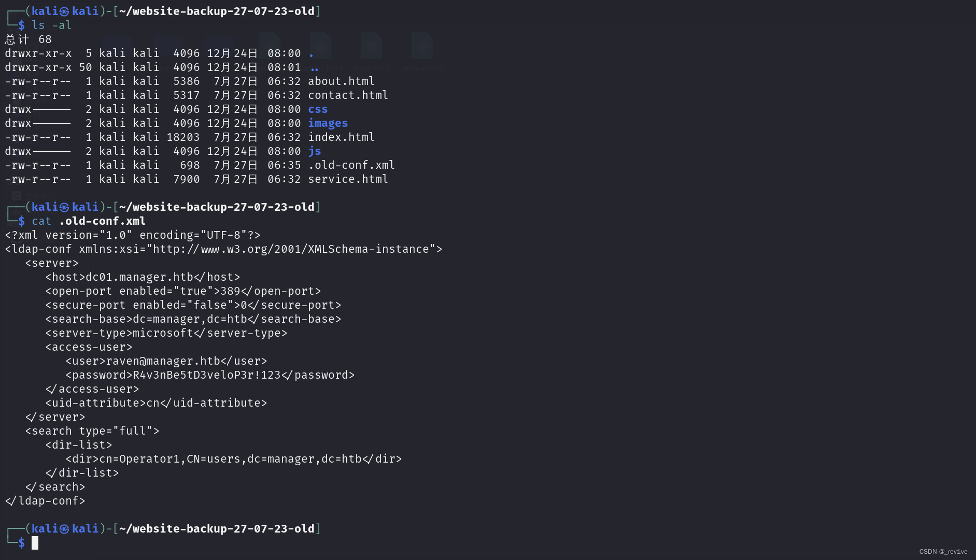Click the ldap-conf xmlns opening tag
This screenshot has height=560, width=976.
223,249
